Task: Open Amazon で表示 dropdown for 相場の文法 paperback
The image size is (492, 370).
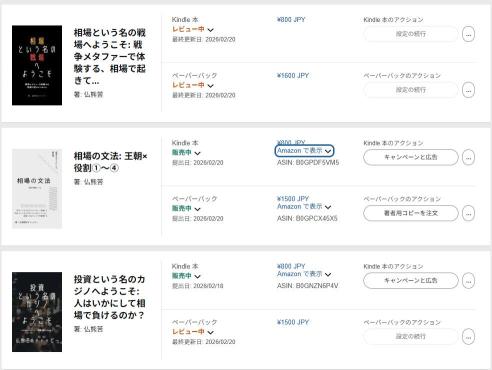Action: pyautogui.click(x=304, y=207)
